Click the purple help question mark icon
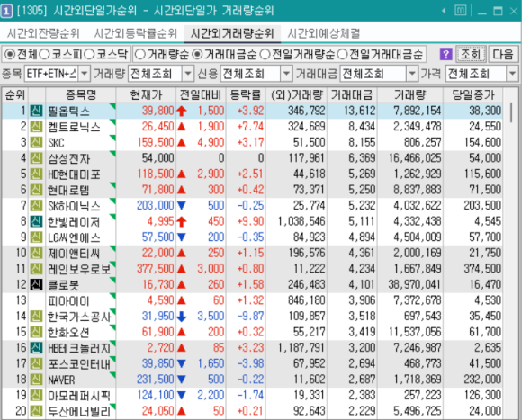 tap(445, 54)
